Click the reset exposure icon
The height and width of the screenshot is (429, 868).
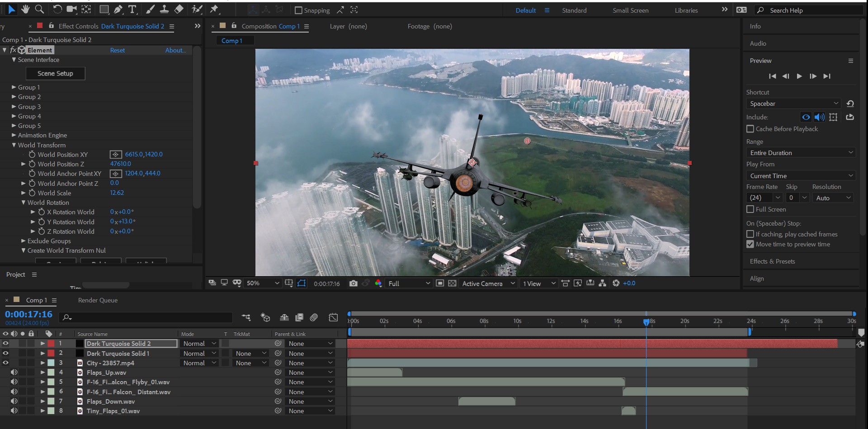tap(616, 283)
